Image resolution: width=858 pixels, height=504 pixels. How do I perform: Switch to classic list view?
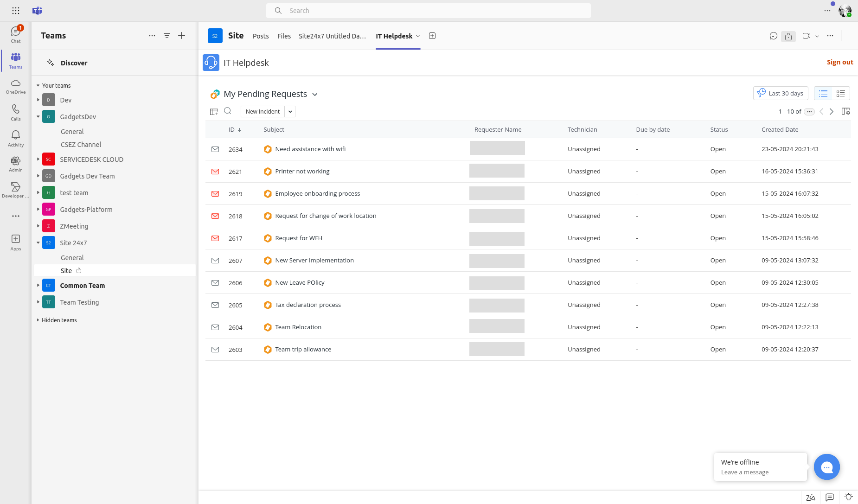pyautogui.click(x=823, y=94)
